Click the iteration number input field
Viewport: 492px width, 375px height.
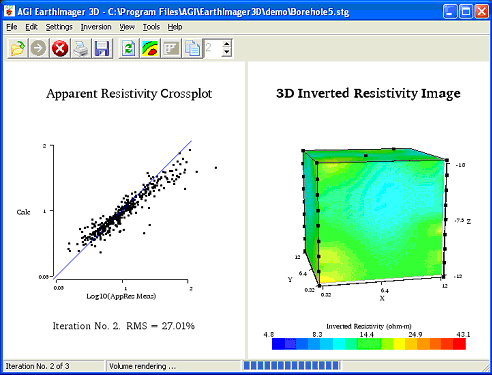pos(213,48)
